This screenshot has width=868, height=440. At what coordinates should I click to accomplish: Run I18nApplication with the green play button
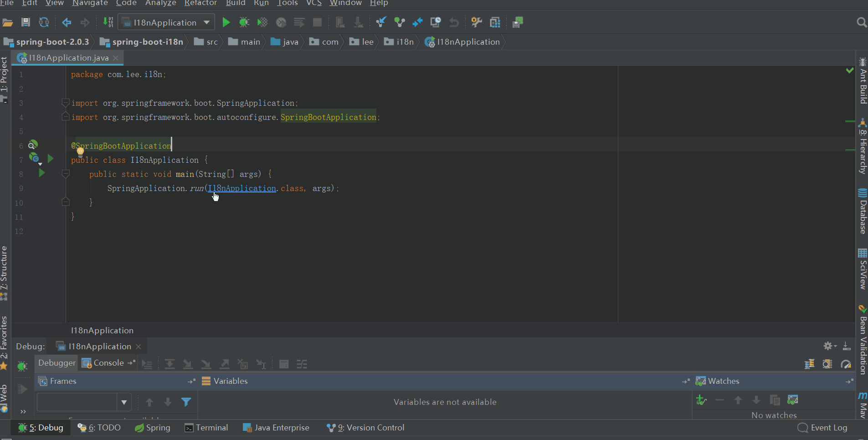pos(226,22)
